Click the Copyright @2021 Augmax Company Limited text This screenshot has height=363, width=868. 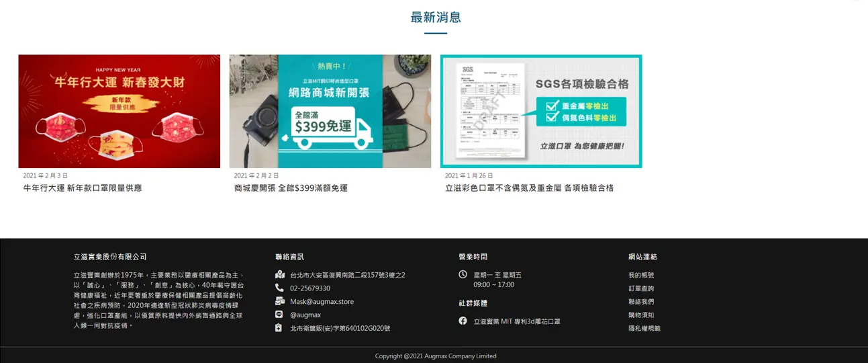pyautogui.click(x=436, y=356)
